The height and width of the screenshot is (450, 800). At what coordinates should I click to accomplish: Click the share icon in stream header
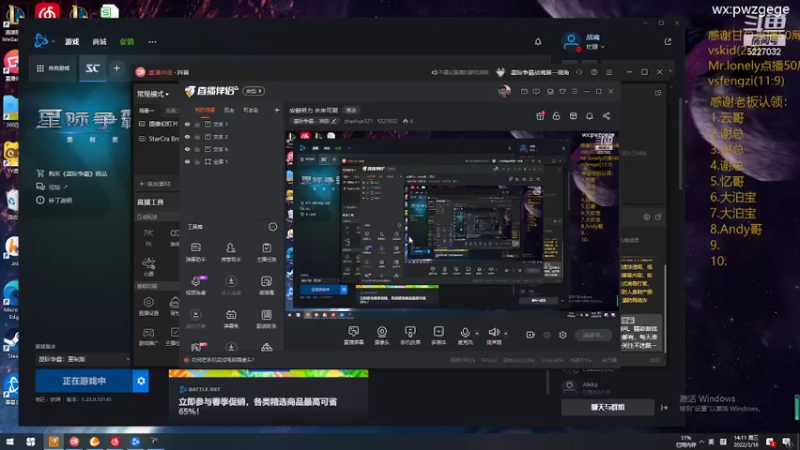coord(606,116)
